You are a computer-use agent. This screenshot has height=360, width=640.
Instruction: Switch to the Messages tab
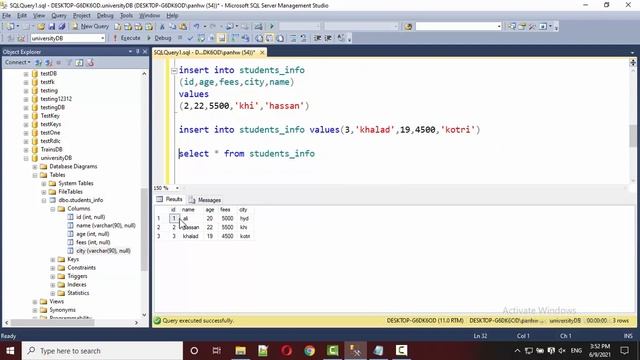point(205,200)
